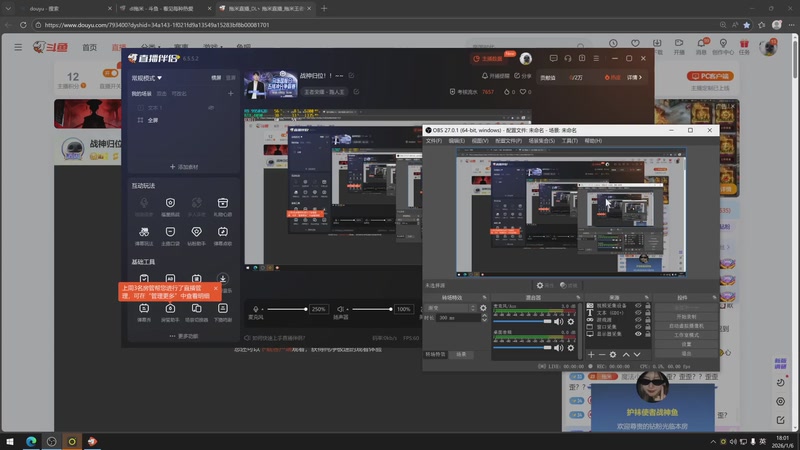
Task: Open source properties gear below sources list
Action: tap(613, 355)
